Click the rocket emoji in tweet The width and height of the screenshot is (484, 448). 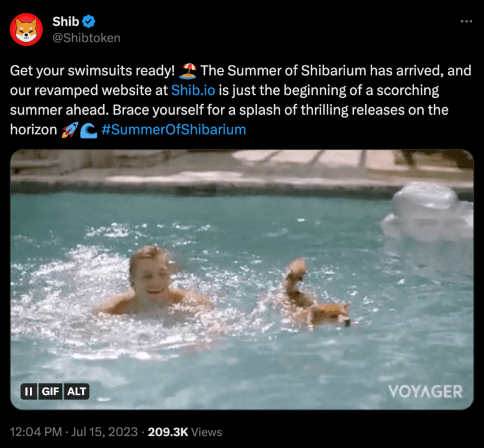[70, 129]
